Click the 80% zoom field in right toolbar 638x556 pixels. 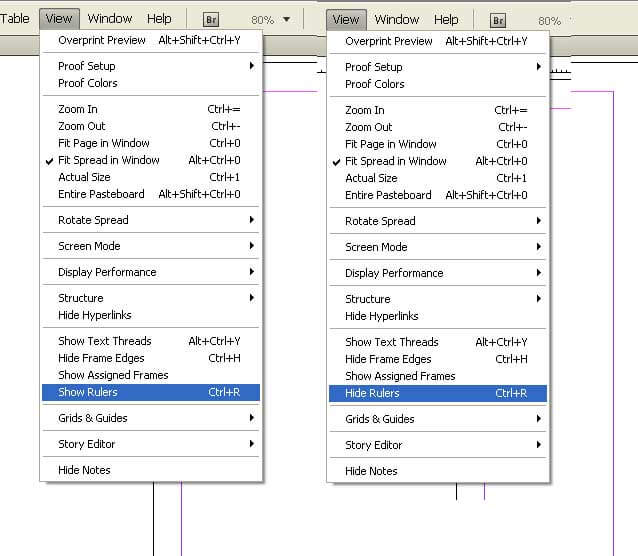[549, 21]
